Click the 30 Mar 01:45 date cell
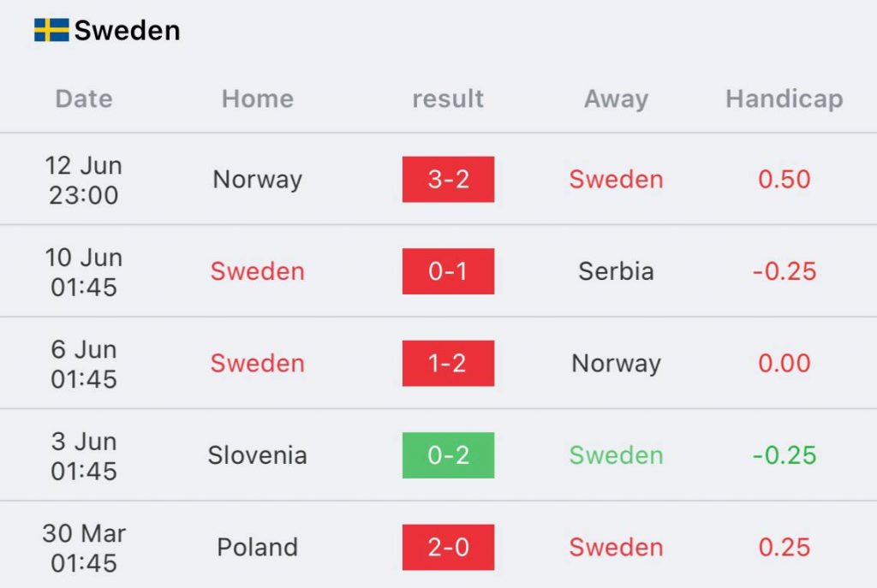This screenshot has width=877, height=588. pyautogui.click(x=84, y=548)
